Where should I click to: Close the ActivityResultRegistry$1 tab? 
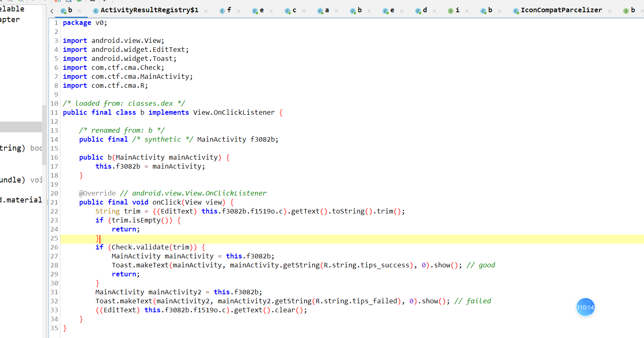click(206, 11)
